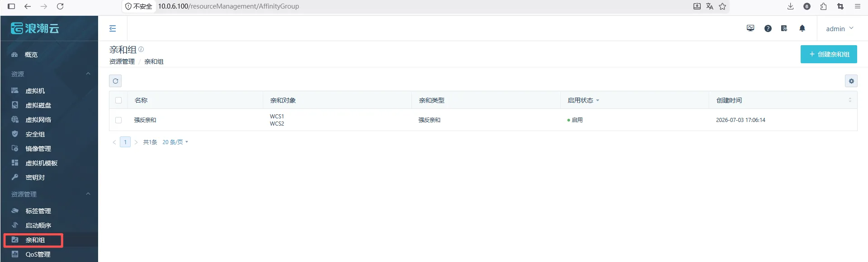Bookmark this page with star icon
Screen dimensions: 868x262
[722, 6]
